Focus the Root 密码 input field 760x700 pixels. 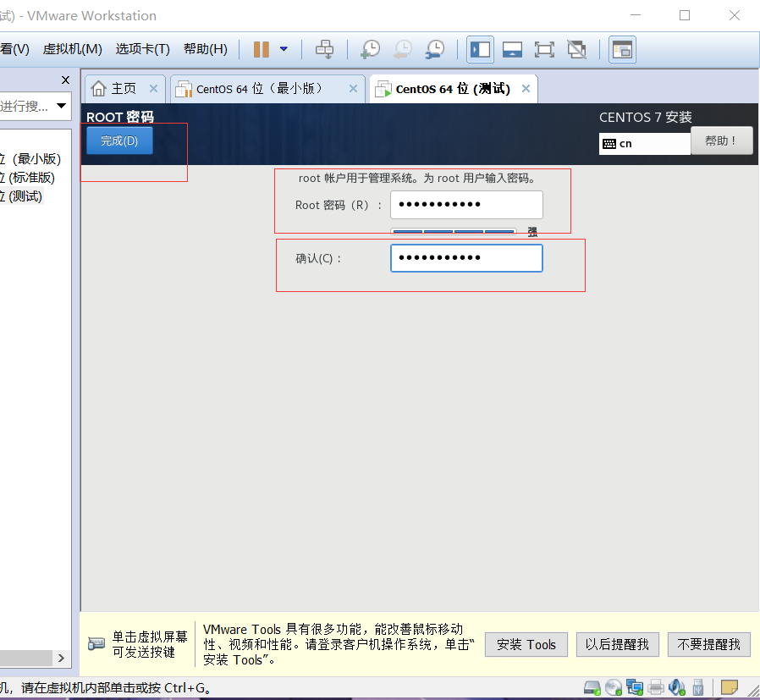point(466,205)
